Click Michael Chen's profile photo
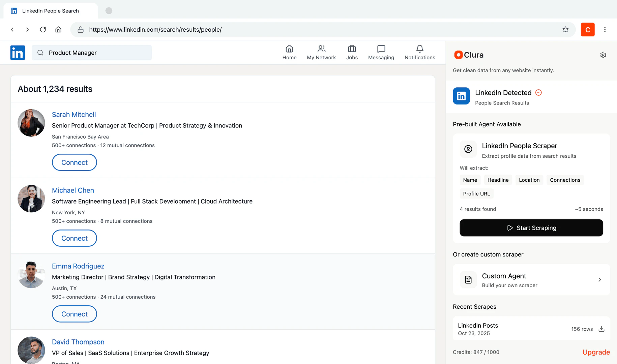 tap(31, 199)
